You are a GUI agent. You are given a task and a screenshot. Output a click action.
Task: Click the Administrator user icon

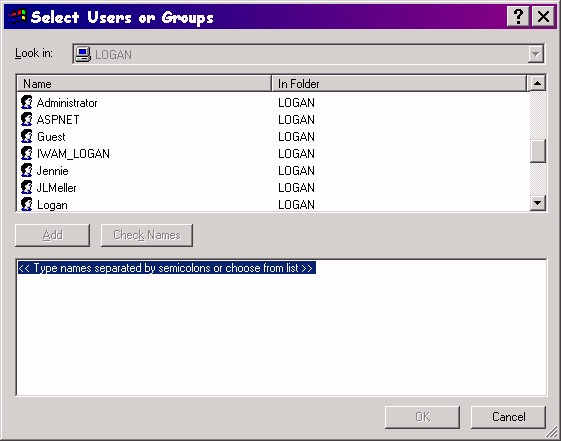coord(26,103)
